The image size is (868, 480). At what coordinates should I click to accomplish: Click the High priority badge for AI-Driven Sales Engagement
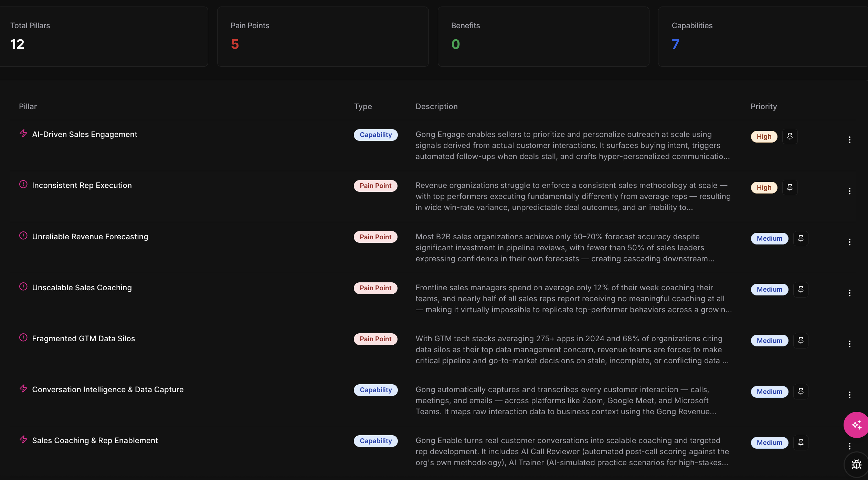pyautogui.click(x=764, y=136)
